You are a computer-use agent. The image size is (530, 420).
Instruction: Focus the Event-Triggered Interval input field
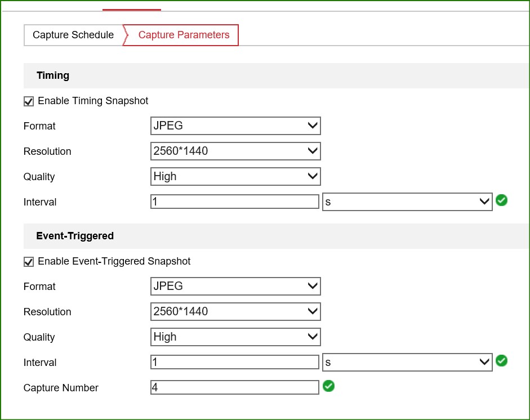click(x=234, y=362)
